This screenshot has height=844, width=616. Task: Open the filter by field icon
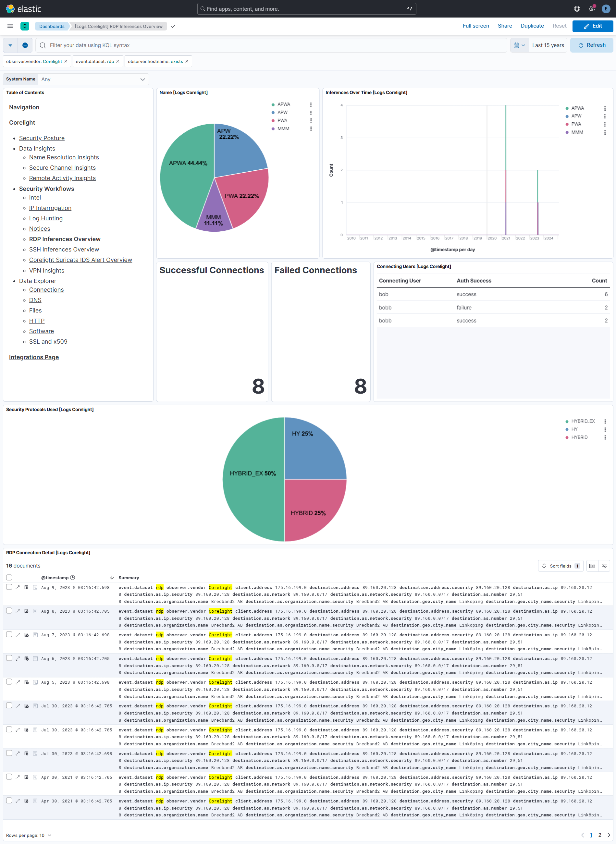pyautogui.click(x=10, y=45)
